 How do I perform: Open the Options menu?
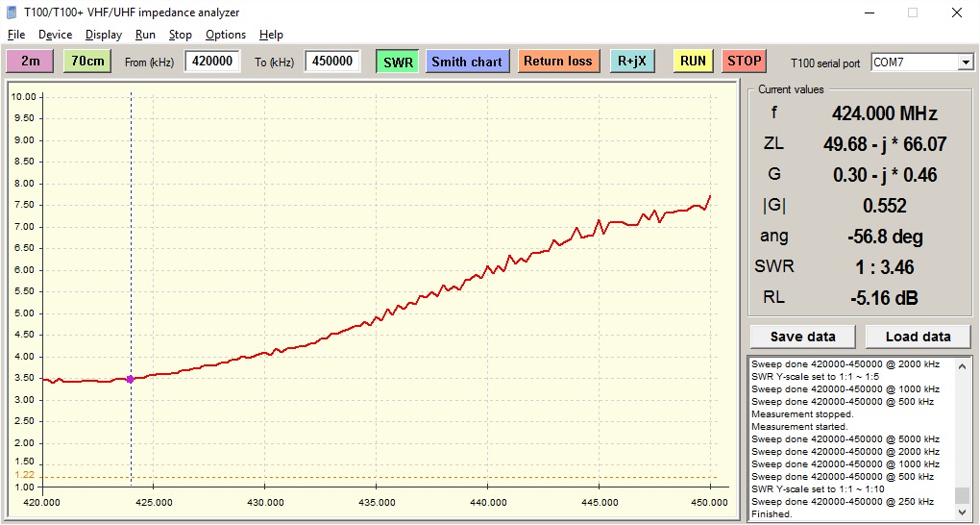click(226, 35)
